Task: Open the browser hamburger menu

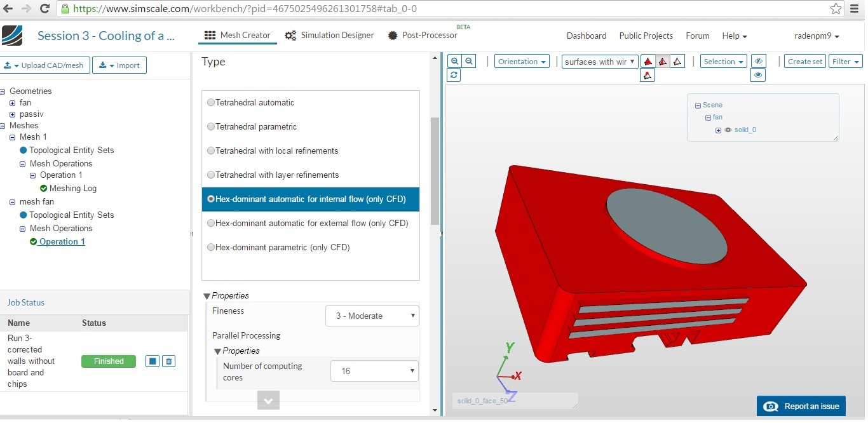Action: (x=855, y=9)
